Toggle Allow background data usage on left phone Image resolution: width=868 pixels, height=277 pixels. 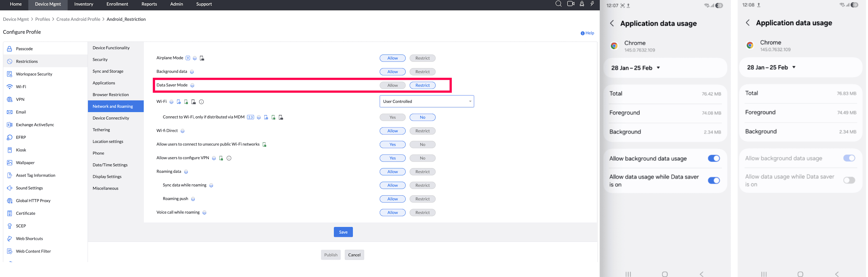[713, 159]
